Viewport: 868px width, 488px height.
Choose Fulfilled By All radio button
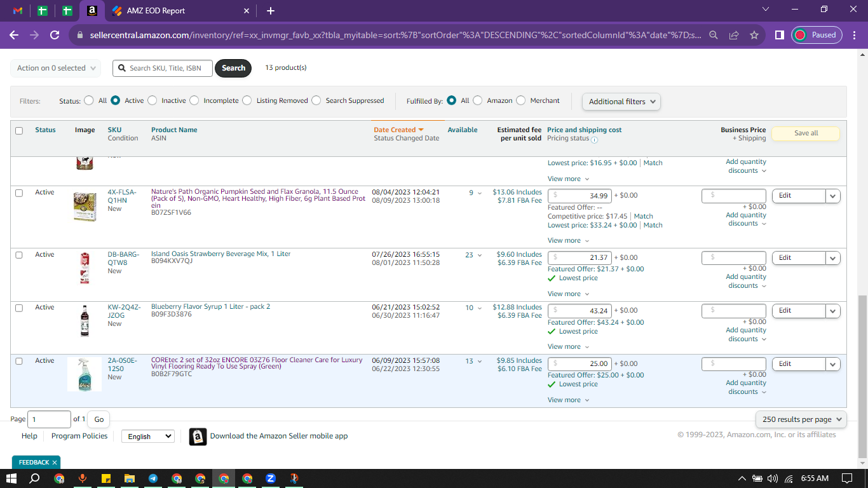[x=452, y=100]
